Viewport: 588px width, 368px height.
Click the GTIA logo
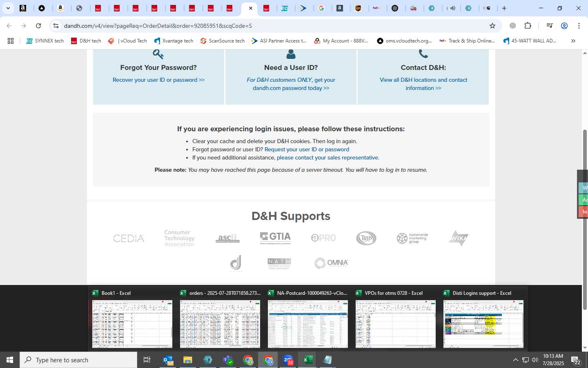coord(275,238)
